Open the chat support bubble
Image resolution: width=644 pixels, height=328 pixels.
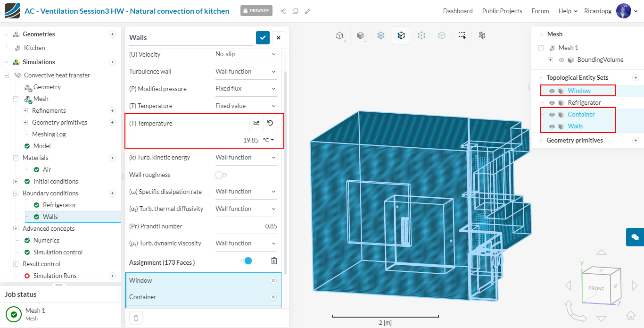[x=635, y=237]
